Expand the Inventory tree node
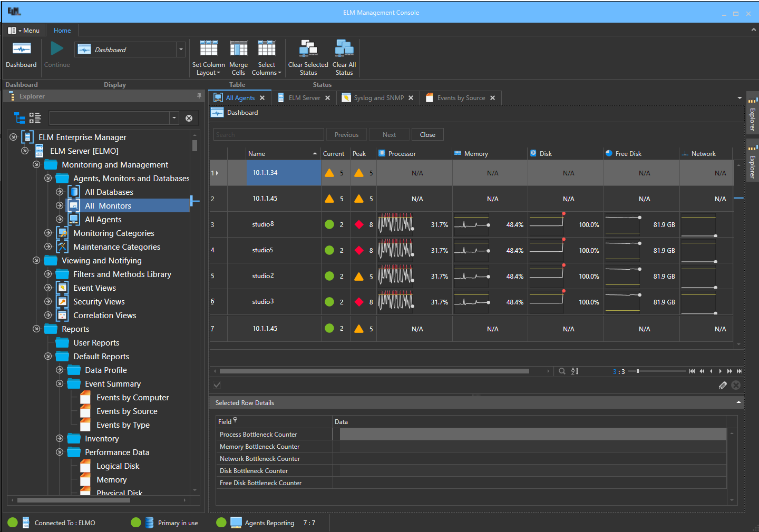Viewport: 759px width, 532px height. [x=60, y=438]
